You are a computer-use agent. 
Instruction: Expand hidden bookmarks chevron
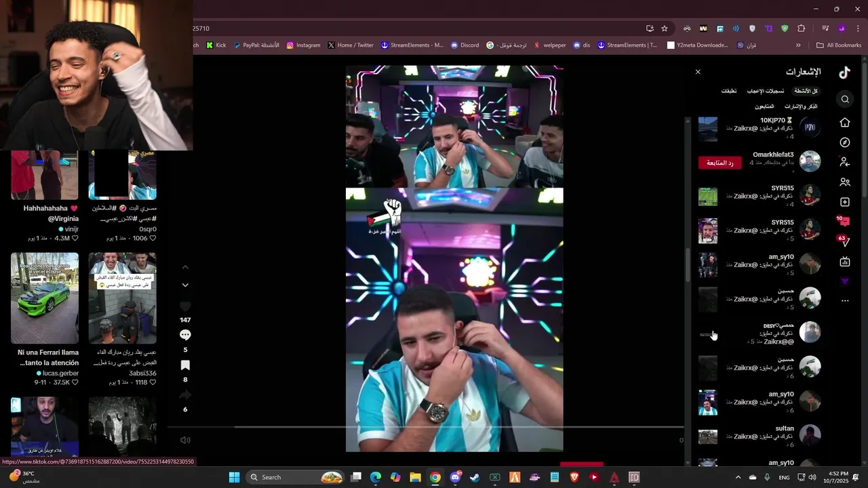[x=798, y=45]
